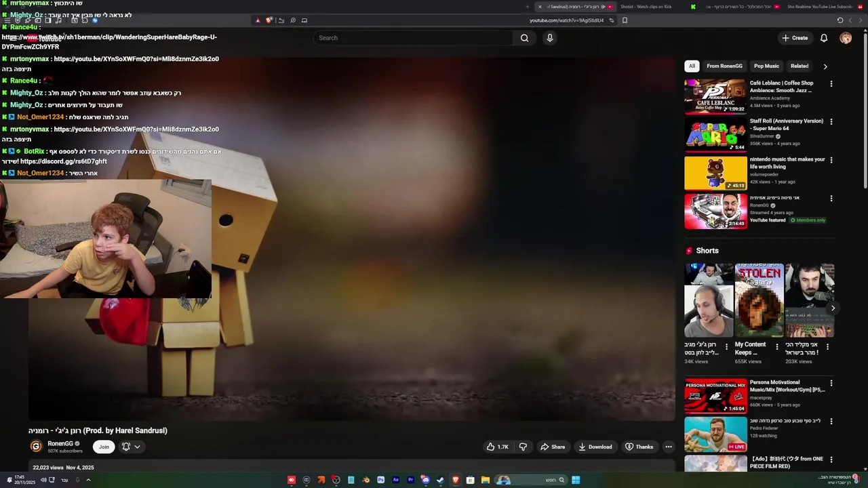This screenshot has width=868, height=488.
Task: Share the video
Action: (x=553, y=447)
